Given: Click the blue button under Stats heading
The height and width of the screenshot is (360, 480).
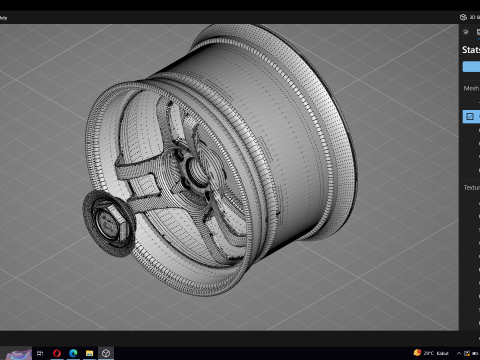Looking at the screenshot, I should point(471,66).
